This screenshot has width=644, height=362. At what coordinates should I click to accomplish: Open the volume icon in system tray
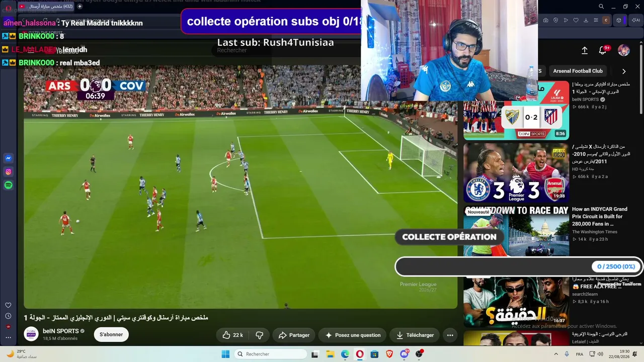(x=601, y=354)
